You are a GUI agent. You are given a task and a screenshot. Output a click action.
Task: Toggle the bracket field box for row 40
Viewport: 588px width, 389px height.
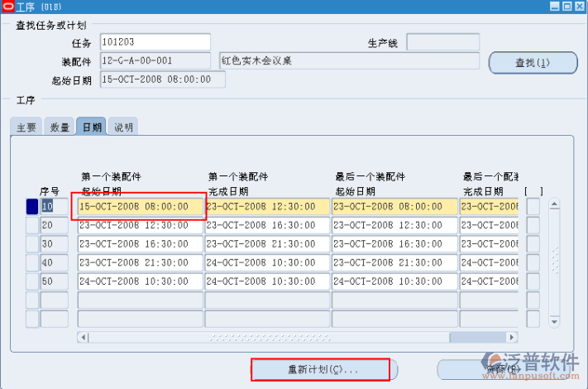pyautogui.click(x=533, y=263)
